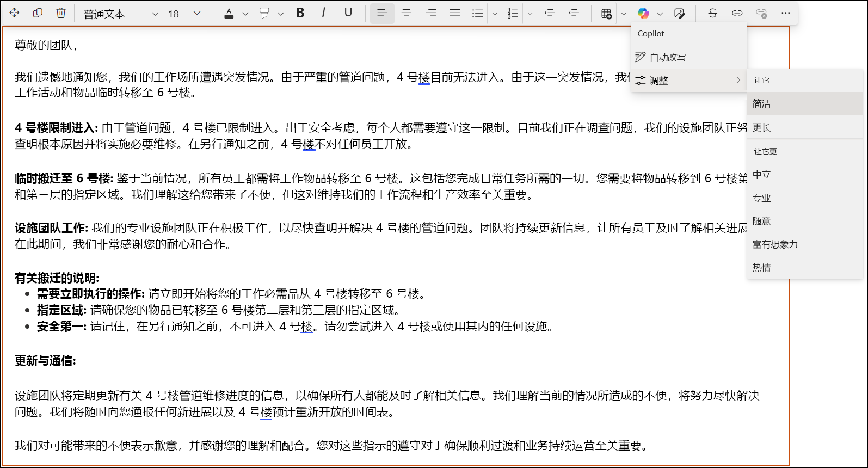Open the 调整 submenu item
Screen dimensions: 868x468
click(689, 81)
